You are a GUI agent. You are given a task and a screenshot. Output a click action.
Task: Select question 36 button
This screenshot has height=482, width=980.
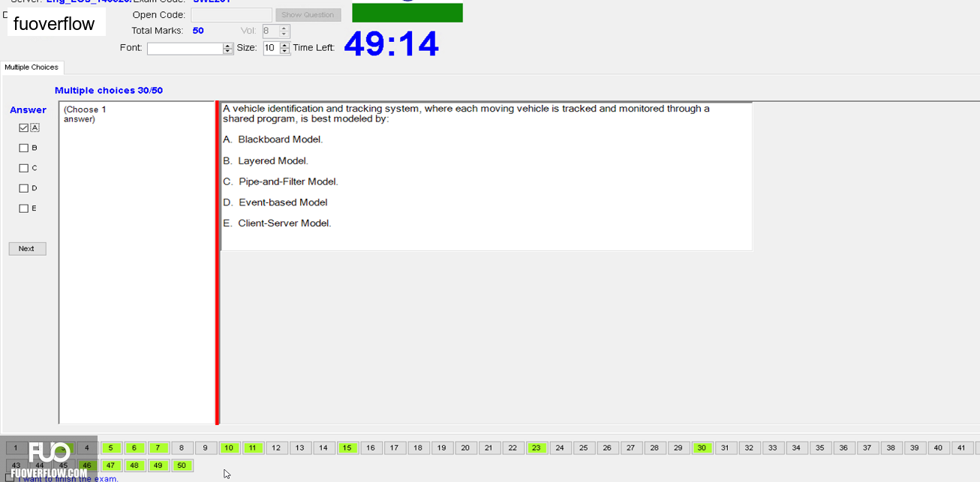843,448
